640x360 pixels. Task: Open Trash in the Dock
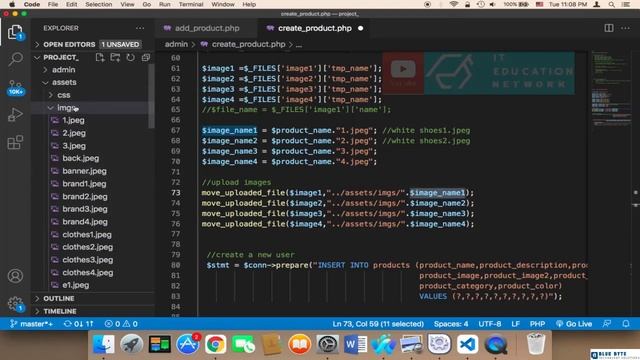(x=536, y=344)
